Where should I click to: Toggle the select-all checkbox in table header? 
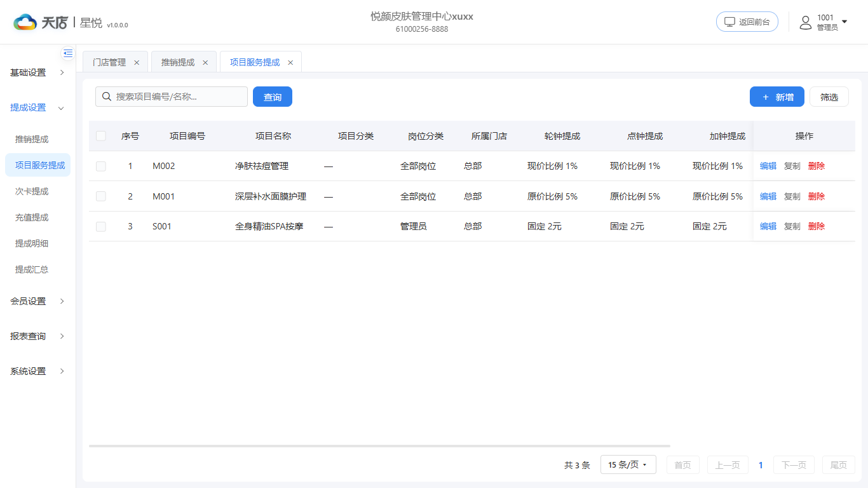tap(101, 136)
